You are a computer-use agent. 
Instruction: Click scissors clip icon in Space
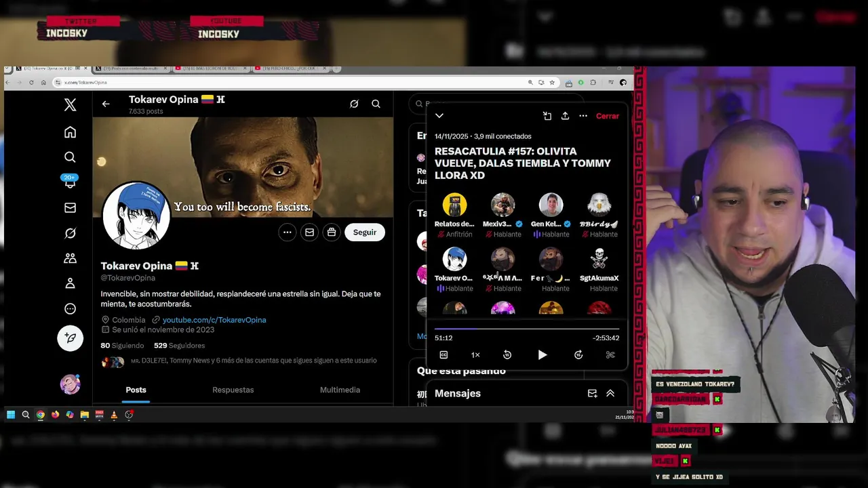[x=610, y=355]
